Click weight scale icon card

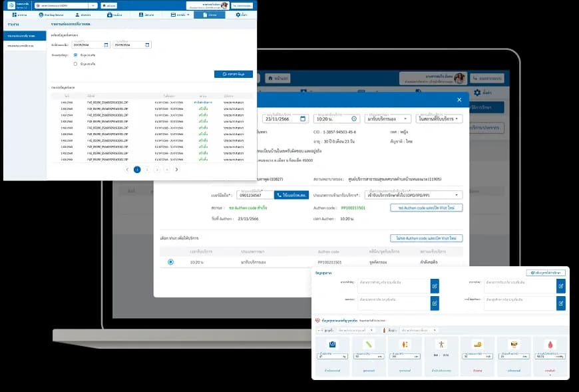point(332,344)
